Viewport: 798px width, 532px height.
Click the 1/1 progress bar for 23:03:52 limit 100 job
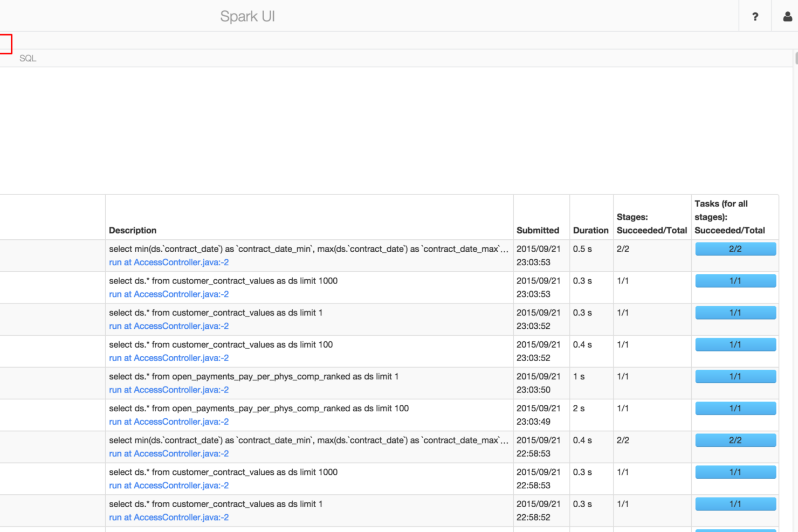coord(735,345)
